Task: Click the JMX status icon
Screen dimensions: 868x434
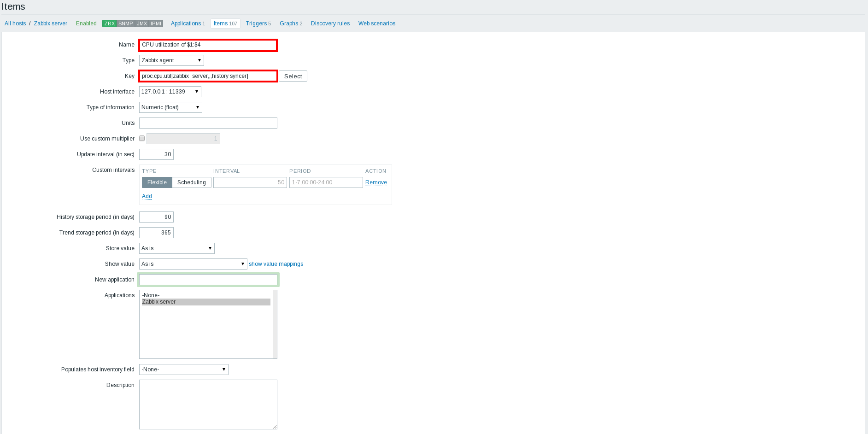Action: (142, 23)
